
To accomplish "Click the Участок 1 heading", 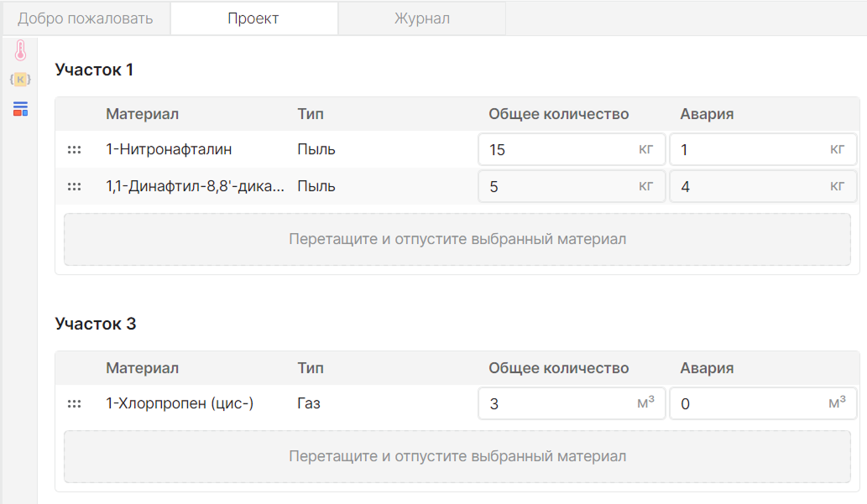I will coord(94,70).
